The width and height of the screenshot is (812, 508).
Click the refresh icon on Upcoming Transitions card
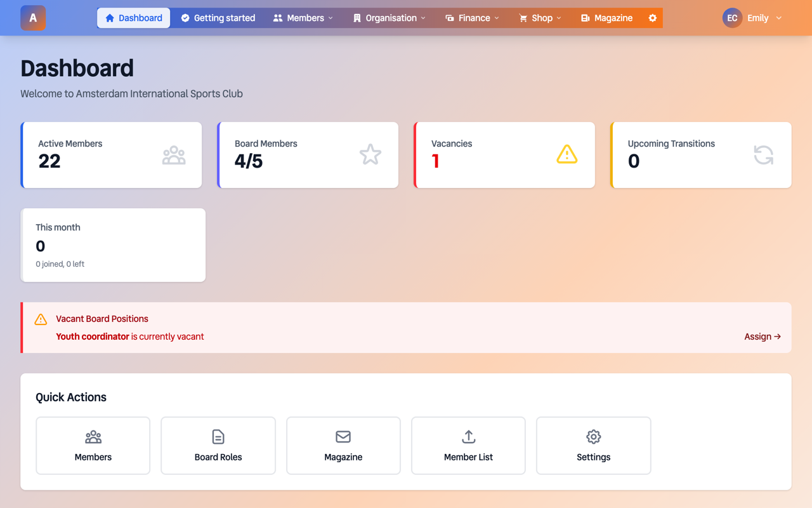tap(764, 155)
